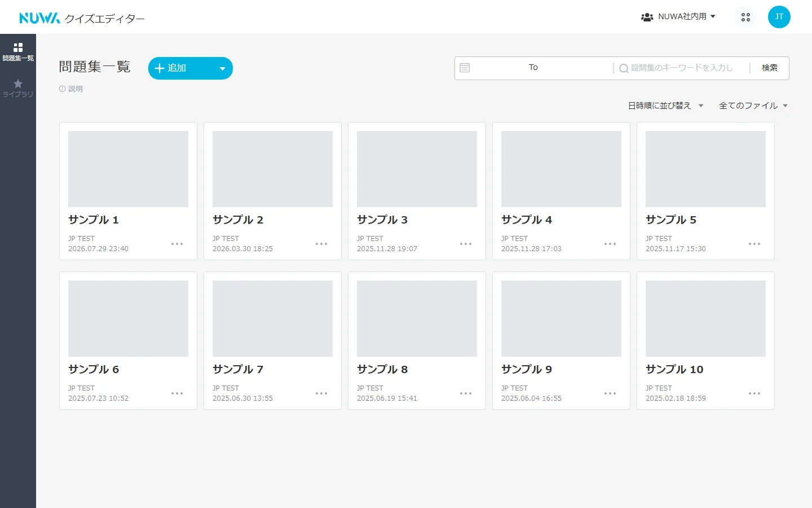This screenshot has width=812, height=508.
Task: Open more options for サンプル 3
Action: [466, 244]
